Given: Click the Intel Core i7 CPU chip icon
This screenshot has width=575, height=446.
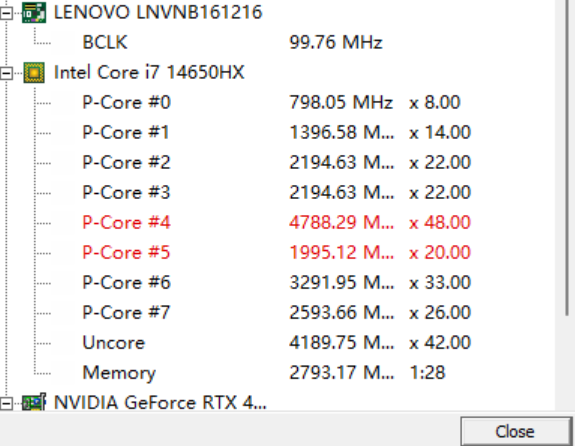Looking at the screenshot, I should point(34,73).
